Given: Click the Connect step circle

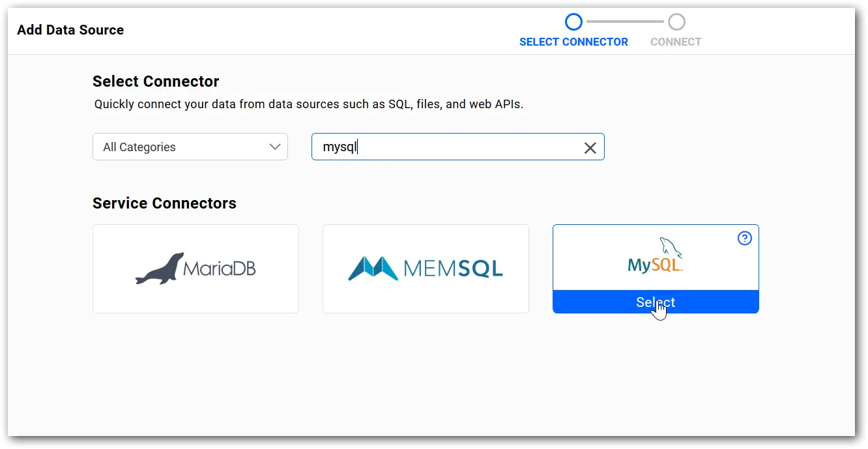Looking at the screenshot, I should pyautogui.click(x=676, y=22).
